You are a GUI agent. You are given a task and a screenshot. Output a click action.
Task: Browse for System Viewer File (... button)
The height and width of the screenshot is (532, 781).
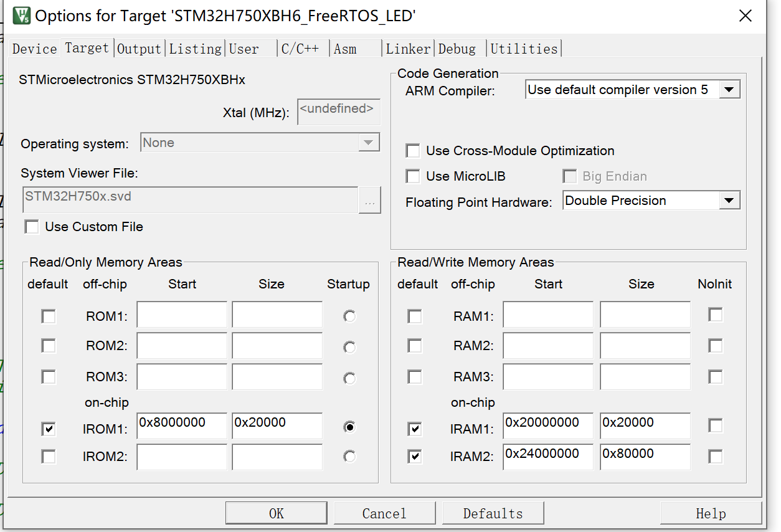click(x=370, y=200)
